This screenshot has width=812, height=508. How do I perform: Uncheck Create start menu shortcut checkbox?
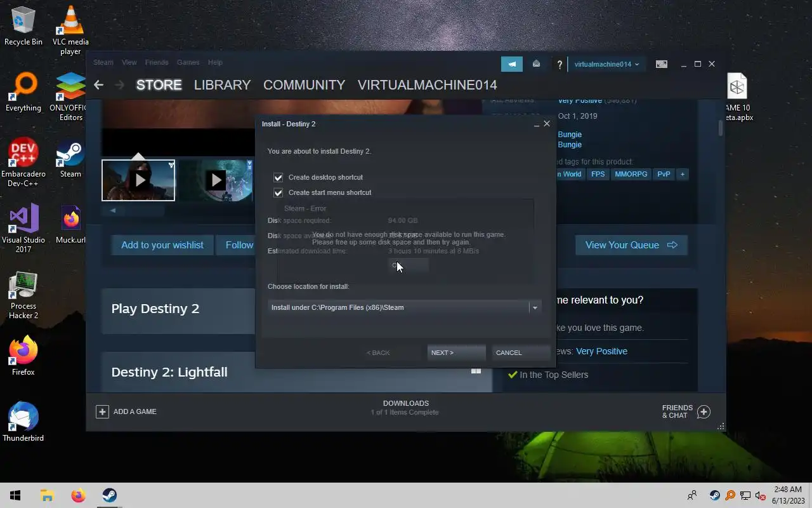278,192
